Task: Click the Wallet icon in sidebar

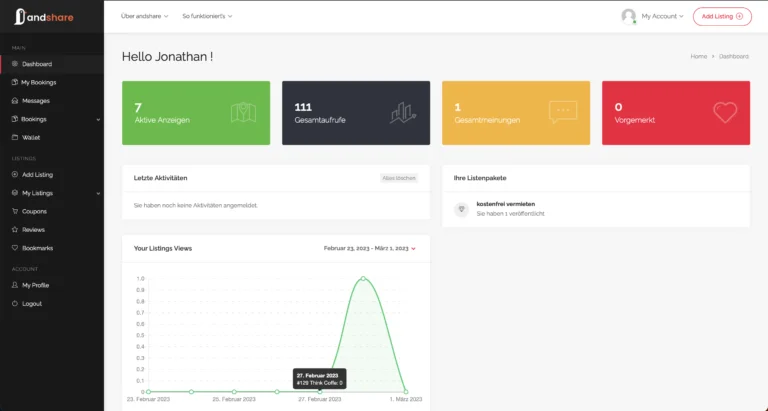Action: 14,137
